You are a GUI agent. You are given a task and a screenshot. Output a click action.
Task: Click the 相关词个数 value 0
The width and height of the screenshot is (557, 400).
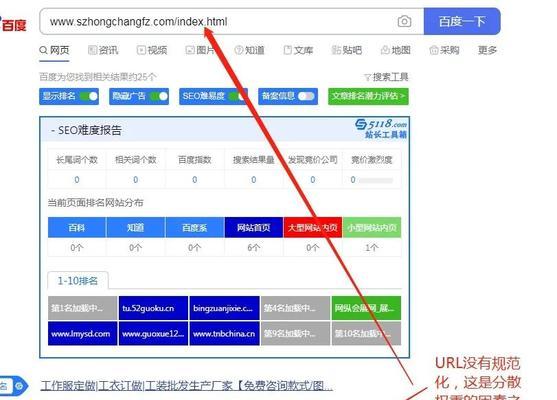[x=136, y=180]
